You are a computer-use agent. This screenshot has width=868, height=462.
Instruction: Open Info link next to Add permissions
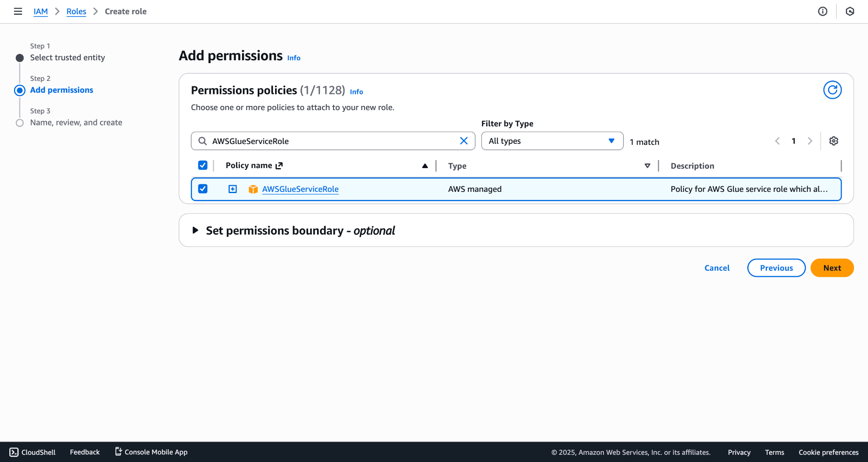tap(294, 58)
